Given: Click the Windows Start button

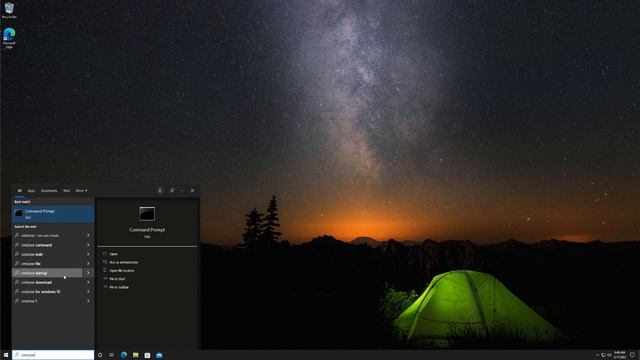Looking at the screenshot, I should pos(6,355).
